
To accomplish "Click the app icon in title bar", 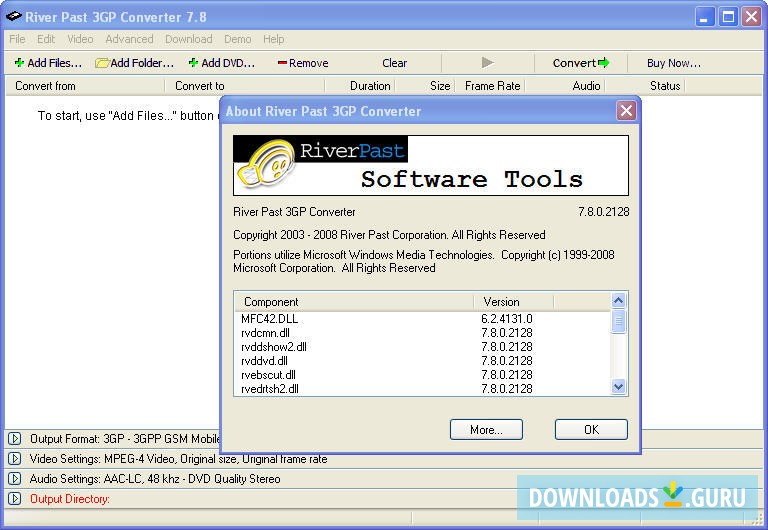I will 13,17.
